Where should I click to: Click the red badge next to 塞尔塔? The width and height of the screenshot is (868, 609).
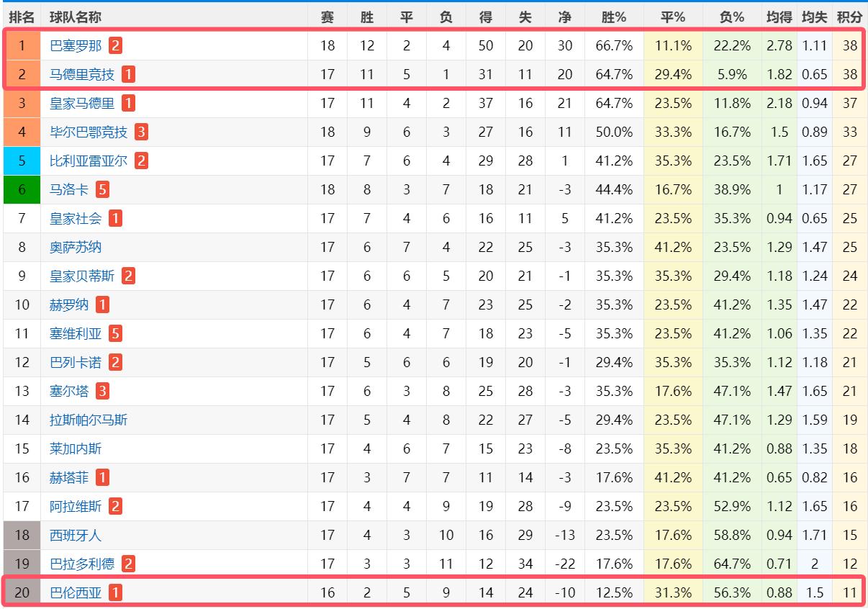(x=102, y=391)
